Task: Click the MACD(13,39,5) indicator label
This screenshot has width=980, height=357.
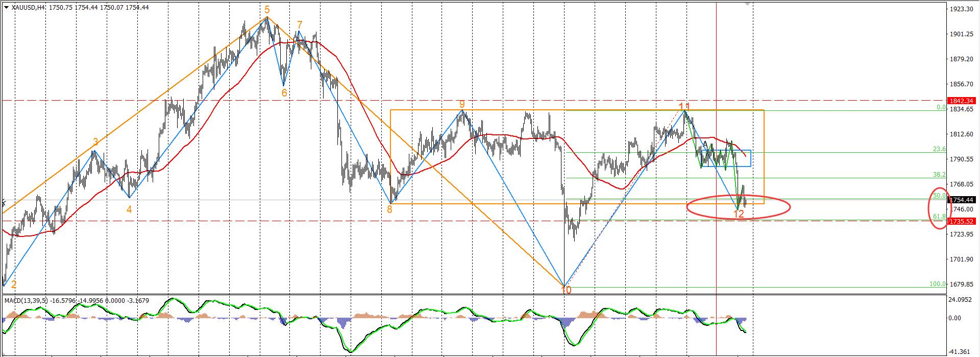Action: (x=26, y=300)
